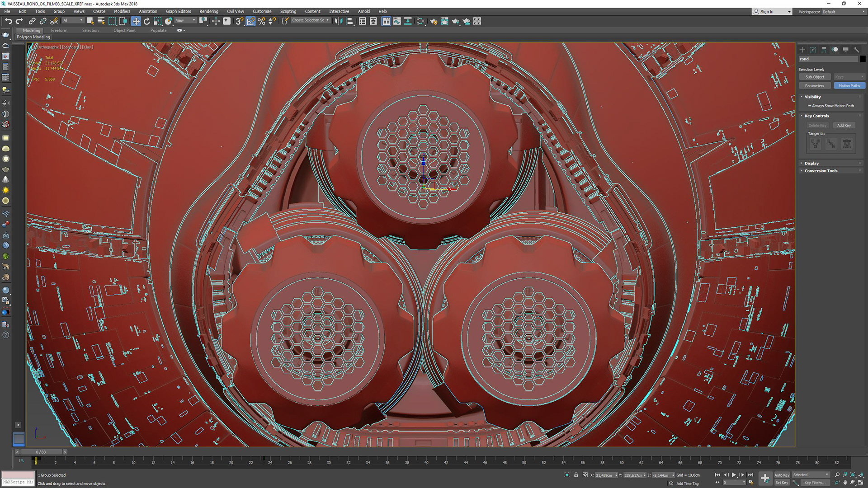Click the Redo arrow icon

tap(19, 21)
